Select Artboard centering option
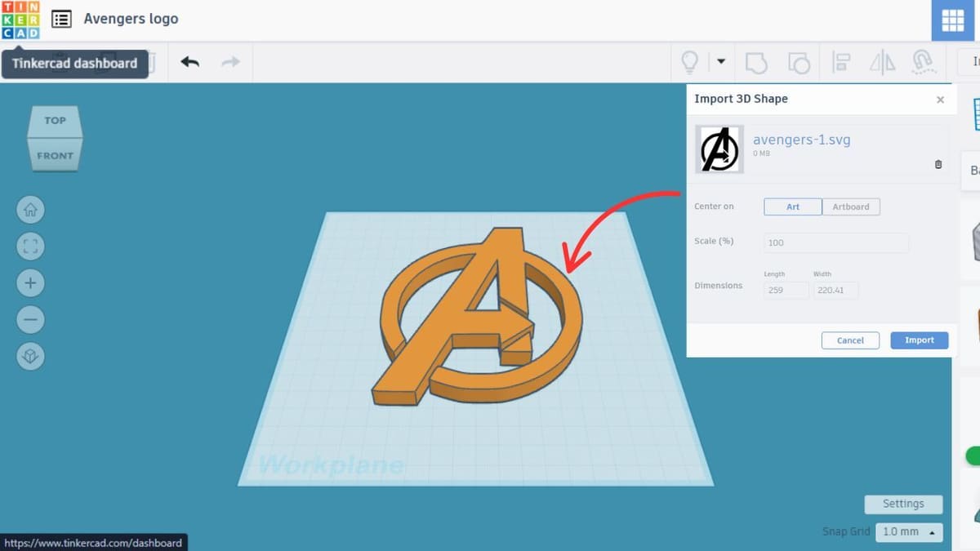This screenshot has width=980, height=551. pyautogui.click(x=851, y=207)
